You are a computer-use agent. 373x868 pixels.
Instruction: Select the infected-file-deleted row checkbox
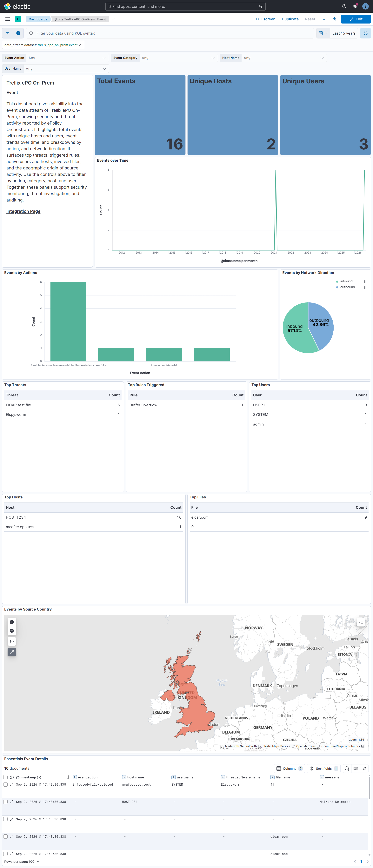pos(5,785)
